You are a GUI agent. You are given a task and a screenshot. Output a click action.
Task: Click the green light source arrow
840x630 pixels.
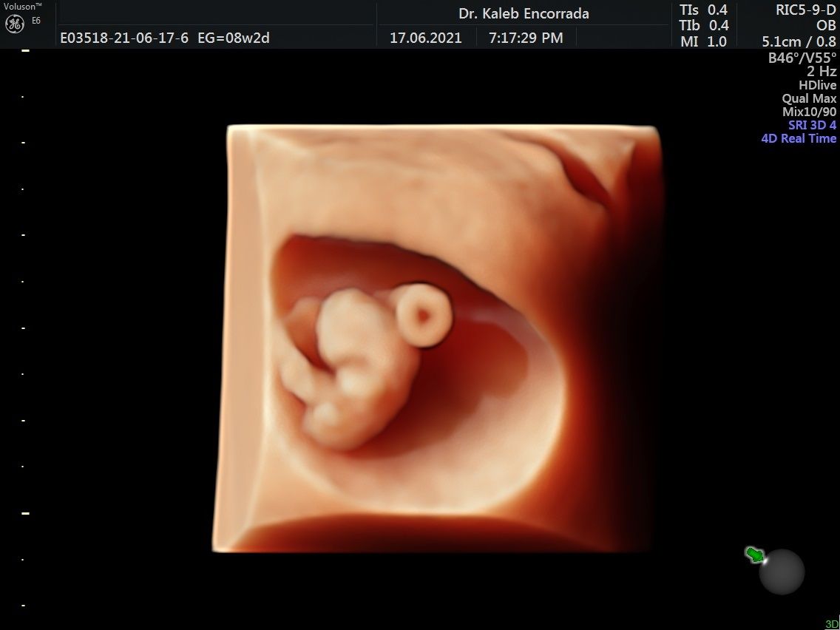point(754,554)
